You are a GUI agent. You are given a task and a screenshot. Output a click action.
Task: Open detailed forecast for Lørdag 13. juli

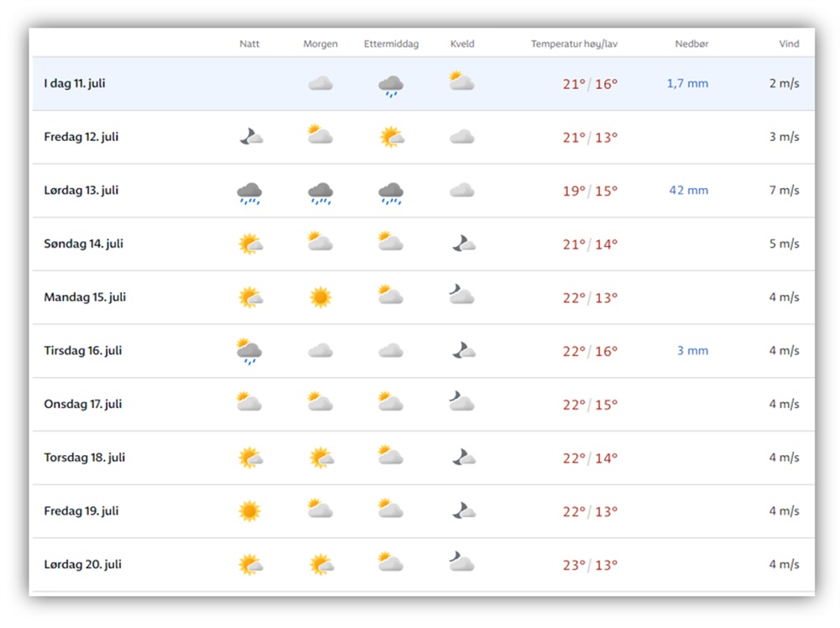(82, 191)
